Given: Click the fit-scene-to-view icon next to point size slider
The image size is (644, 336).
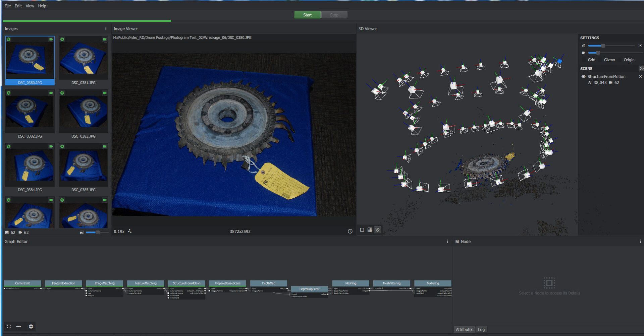Looking at the screenshot, I should pos(640,46).
